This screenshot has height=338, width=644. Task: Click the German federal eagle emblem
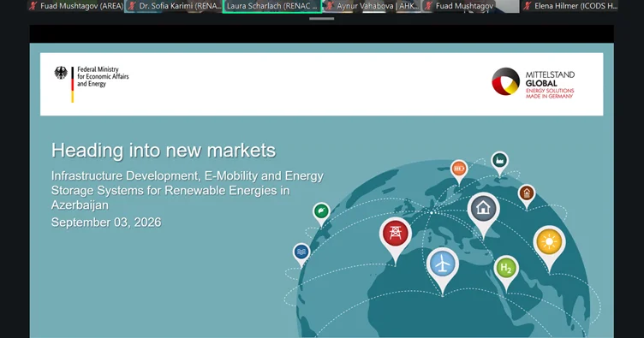(61, 73)
